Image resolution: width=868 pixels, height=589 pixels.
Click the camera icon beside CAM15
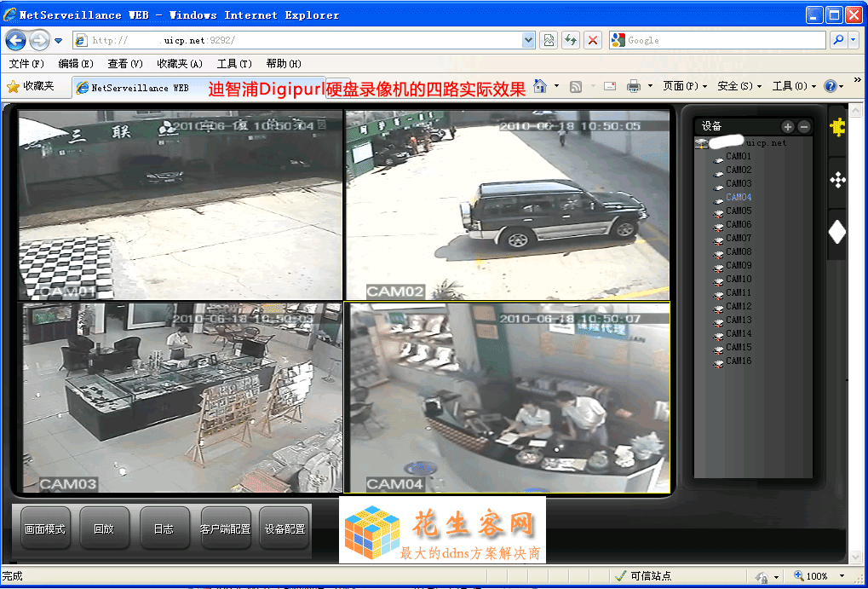click(719, 349)
